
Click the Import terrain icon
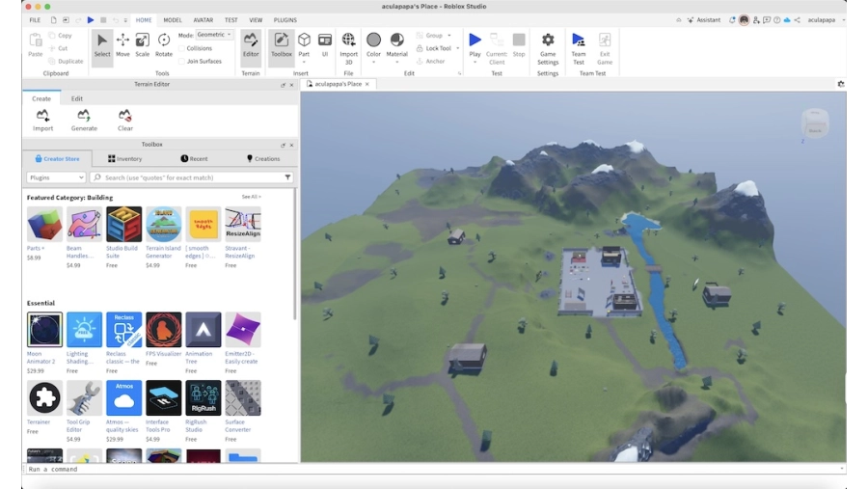(42, 116)
